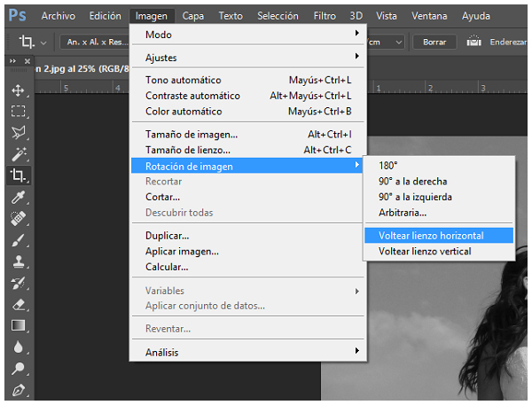The width and height of the screenshot is (532, 405).
Task: Expand the Modo submenu
Action: [248, 35]
